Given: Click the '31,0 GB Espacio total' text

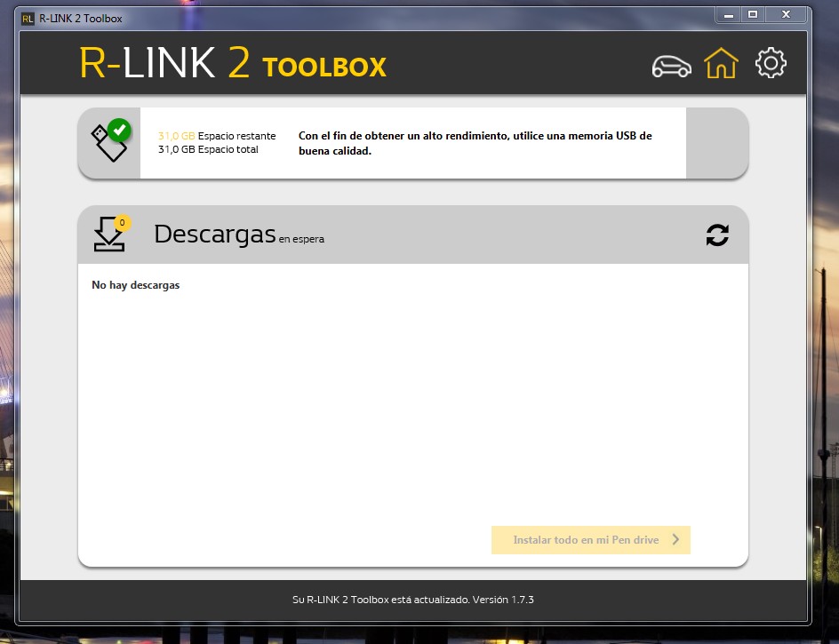Looking at the screenshot, I should 208,149.
